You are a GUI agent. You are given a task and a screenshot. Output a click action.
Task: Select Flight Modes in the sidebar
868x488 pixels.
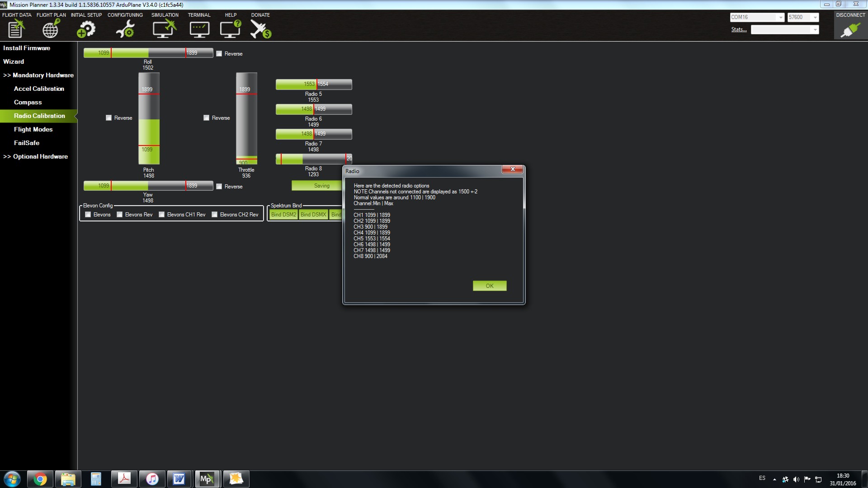(x=33, y=129)
